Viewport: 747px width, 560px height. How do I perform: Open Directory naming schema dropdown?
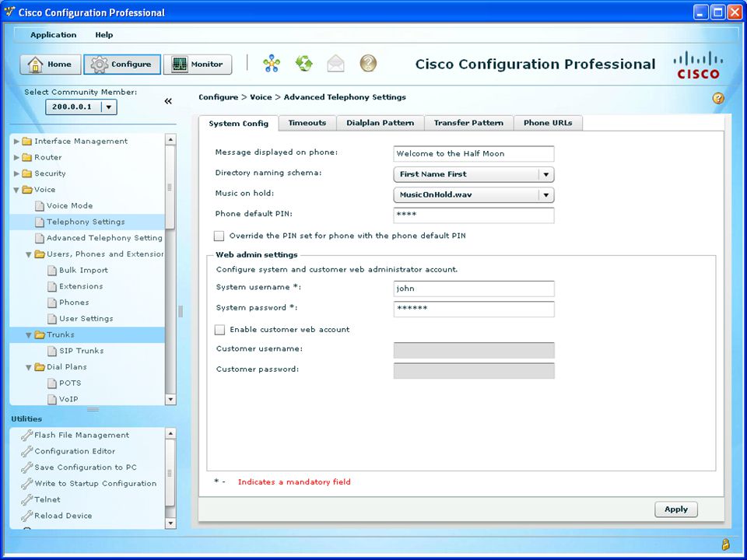546,174
